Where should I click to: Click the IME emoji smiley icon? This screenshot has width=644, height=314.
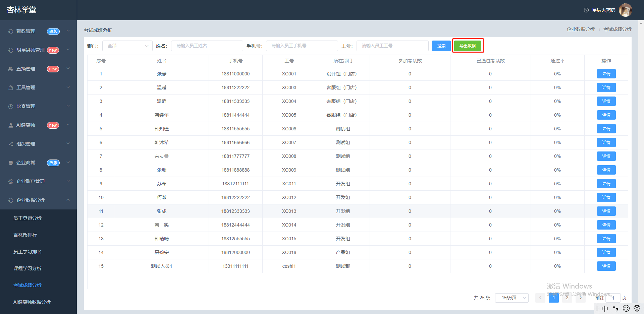(x=626, y=308)
